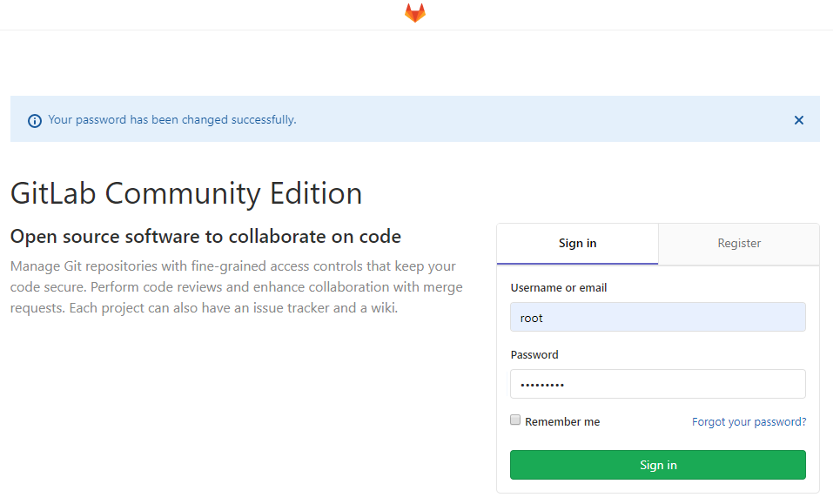Viewport: 833px width, 504px height.
Task: Switch to the Register tab
Action: tap(739, 243)
